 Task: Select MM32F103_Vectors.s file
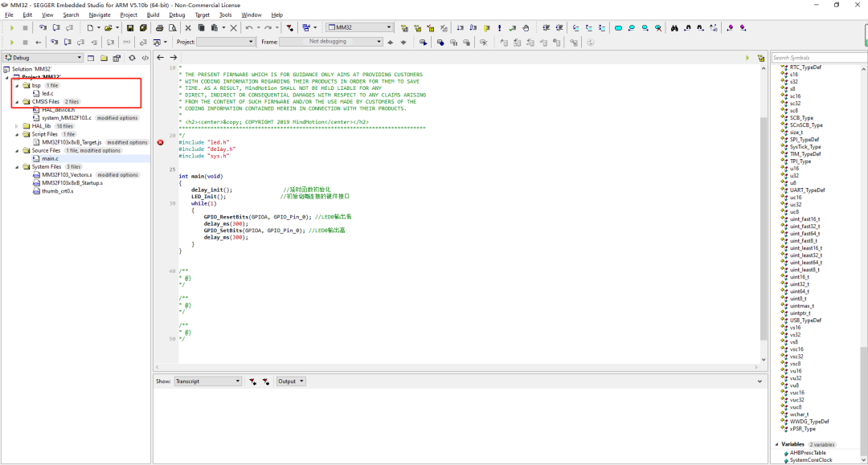point(67,175)
